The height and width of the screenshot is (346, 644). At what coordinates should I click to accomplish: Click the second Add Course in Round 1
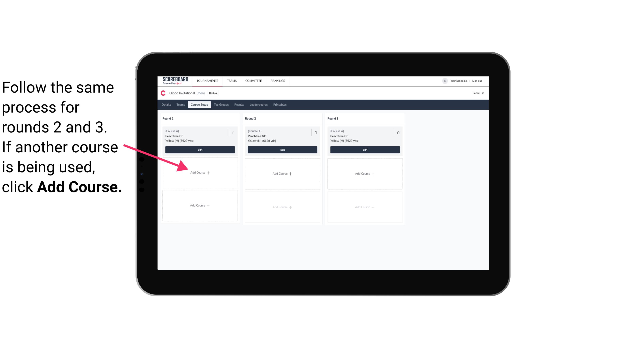(x=200, y=205)
